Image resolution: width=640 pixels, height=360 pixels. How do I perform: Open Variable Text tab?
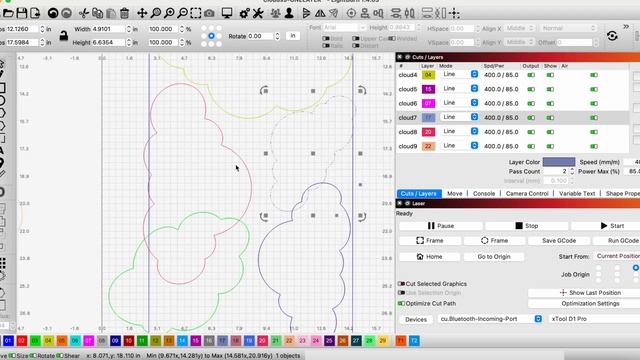pyautogui.click(x=577, y=193)
